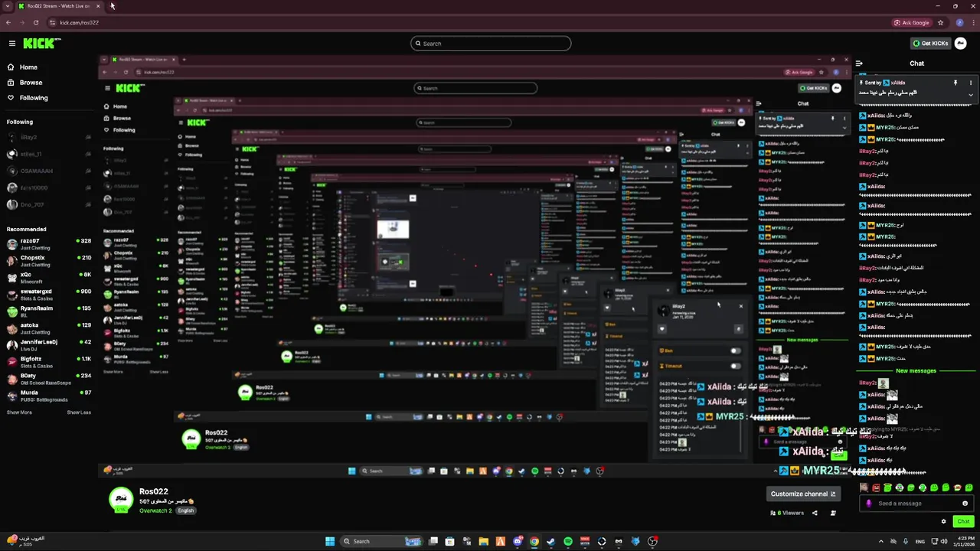The height and width of the screenshot is (551, 980).
Task: Open recommended channel B0aty
Action: click(x=49, y=379)
